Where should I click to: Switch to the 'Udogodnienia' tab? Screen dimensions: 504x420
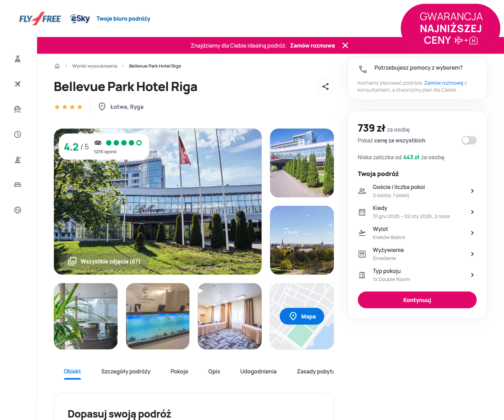(x=258, y=371)
